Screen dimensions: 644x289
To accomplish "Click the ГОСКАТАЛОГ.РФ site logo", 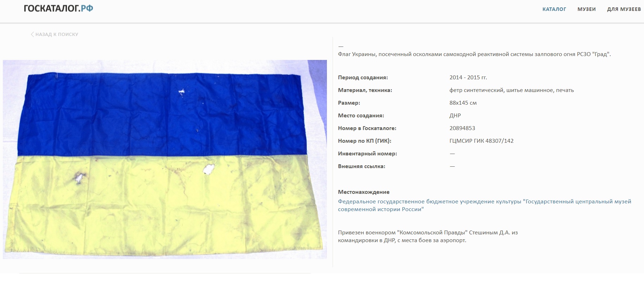I will point(58,8).
